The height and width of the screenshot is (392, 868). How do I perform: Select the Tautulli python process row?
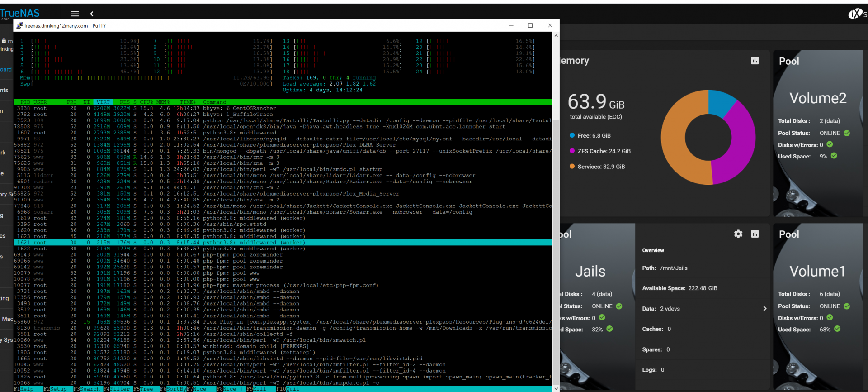[283, 120]
